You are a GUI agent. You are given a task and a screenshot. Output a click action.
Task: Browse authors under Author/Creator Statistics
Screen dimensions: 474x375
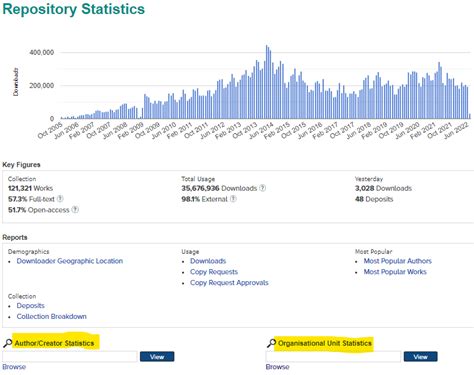14,367
